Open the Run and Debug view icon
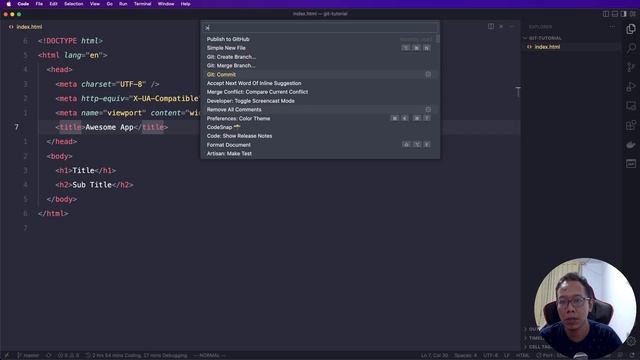 tap(631, 87)
